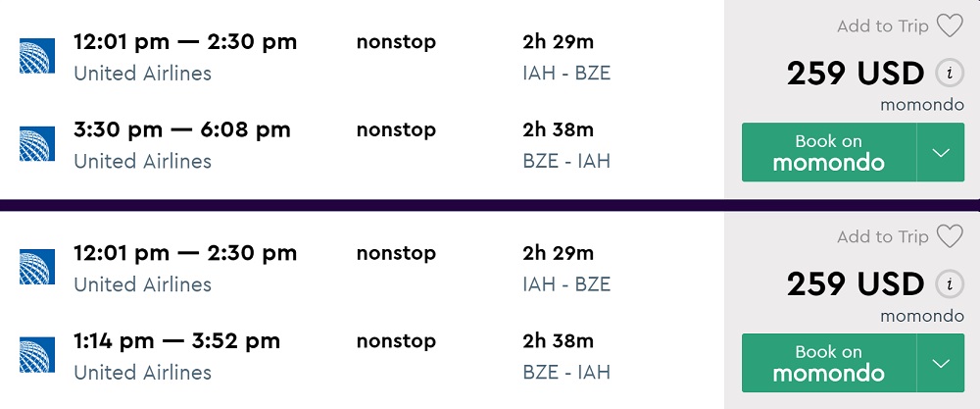Image resolution: width=980 pixels, height=409 pixels.
Task: Click BZE - IAH route in second result
Action: coord(566,372)
